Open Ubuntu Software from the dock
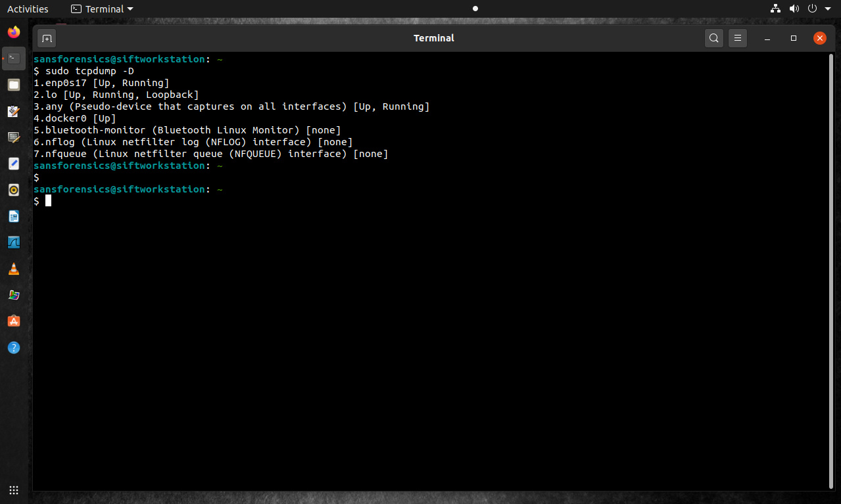Screen dimensions: 841x504 14,321
